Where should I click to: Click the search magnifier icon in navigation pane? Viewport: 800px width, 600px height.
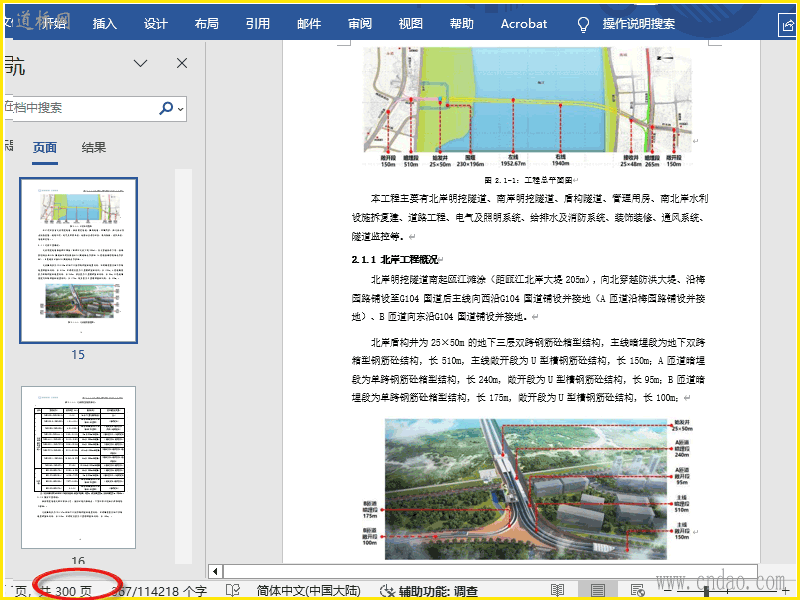coord(165,108)
